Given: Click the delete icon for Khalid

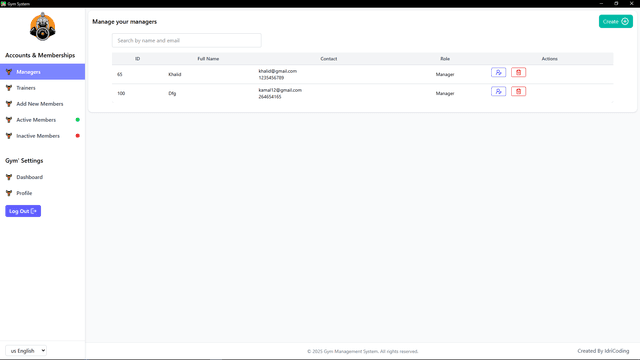Looking at the screenshot, I should 518,72.
